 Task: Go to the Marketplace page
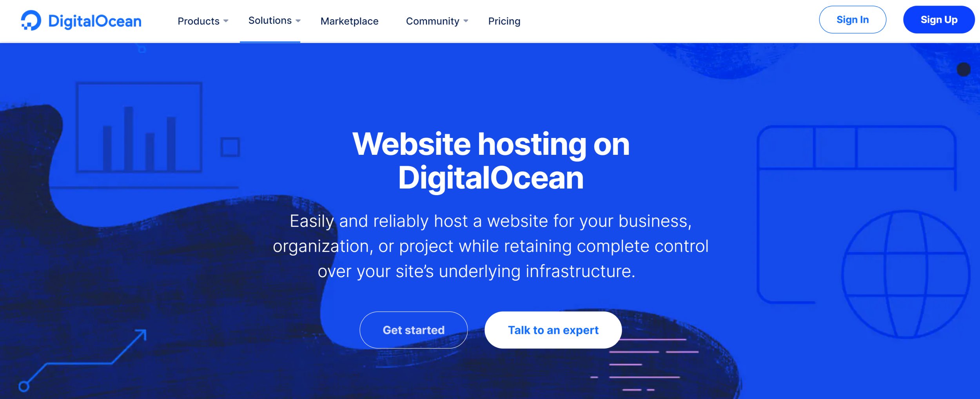(x=349, y=21)
